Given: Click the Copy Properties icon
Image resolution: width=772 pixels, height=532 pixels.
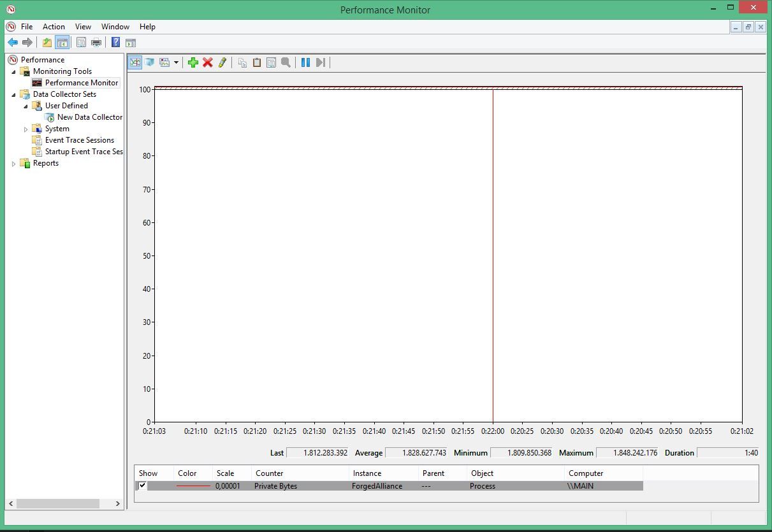Looking at the screenshot, I should click(x=242, y=62).
